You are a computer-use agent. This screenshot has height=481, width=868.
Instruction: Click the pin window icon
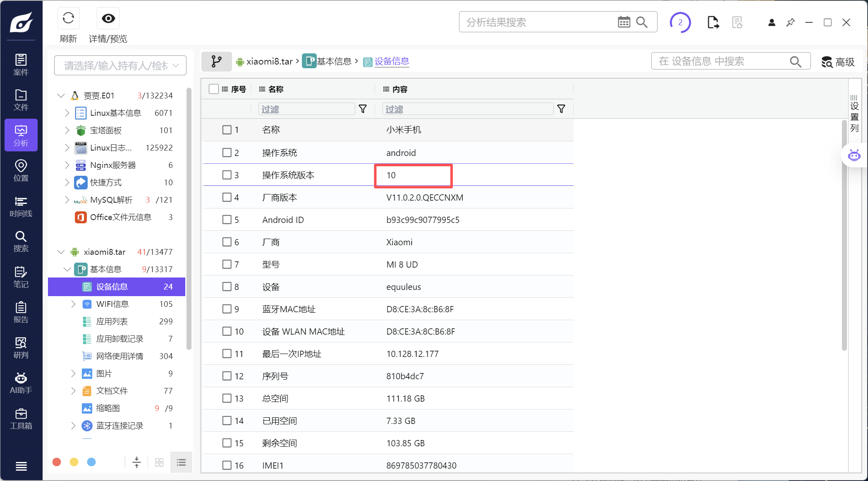(790, 22)
